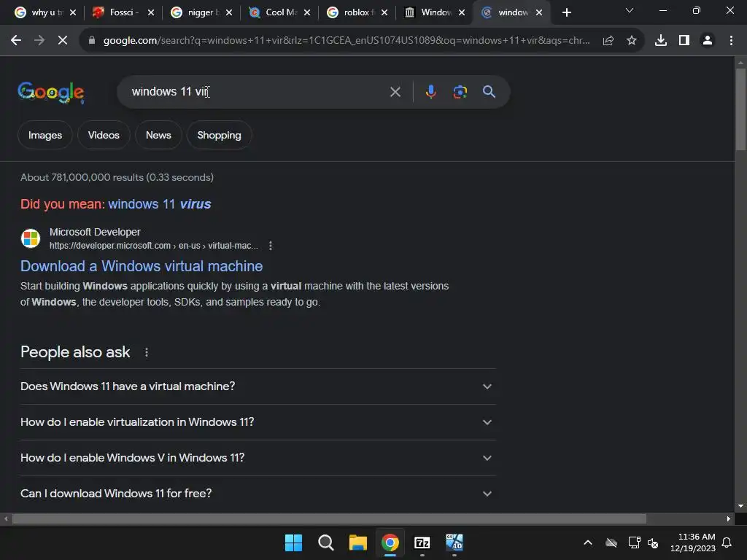
Task: Click the address bar URL
Action: pyautogui.click(x=347, y=41)
